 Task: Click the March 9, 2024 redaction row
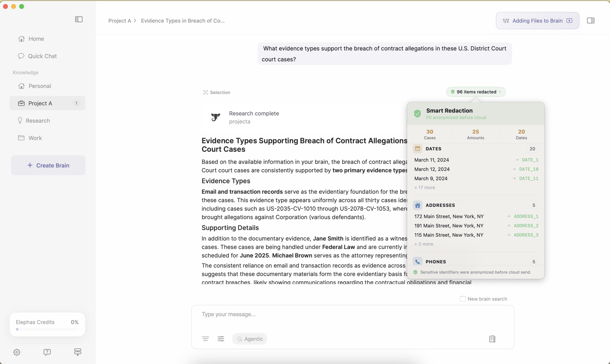click(x=476, y=178)
